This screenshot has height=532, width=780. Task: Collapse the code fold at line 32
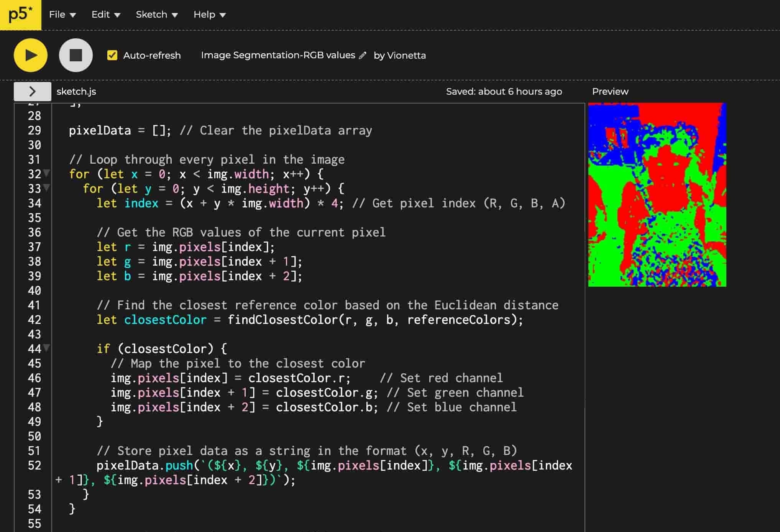47,173
